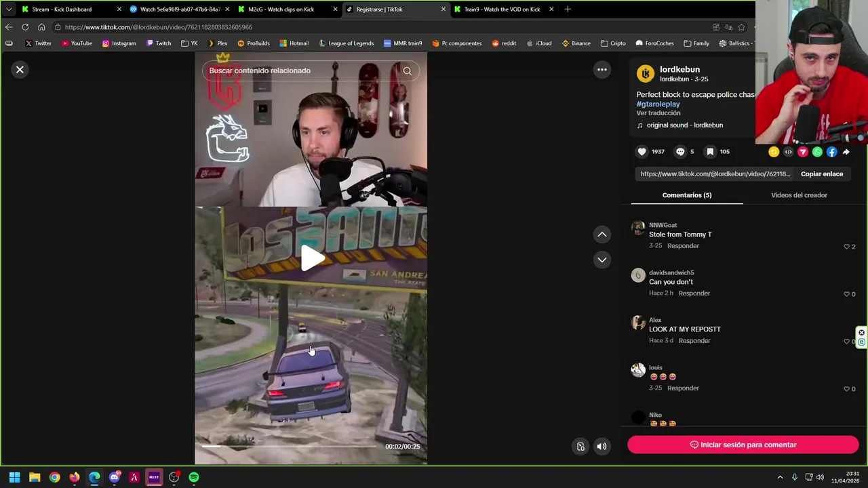The height and width of the screenshot is (488, 868).
Task: Get the embed code icon
Action: click(788, 152)
